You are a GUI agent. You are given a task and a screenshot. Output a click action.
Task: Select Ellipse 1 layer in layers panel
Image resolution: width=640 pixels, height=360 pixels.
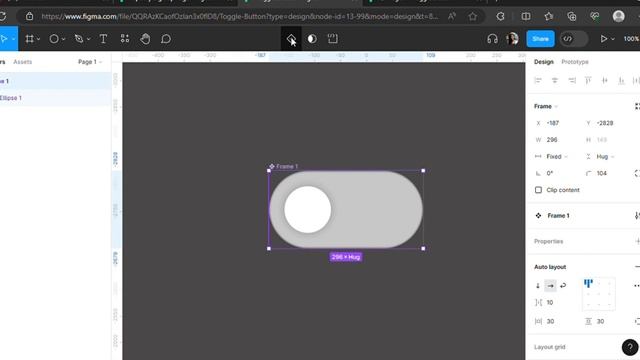pos(56,98)
